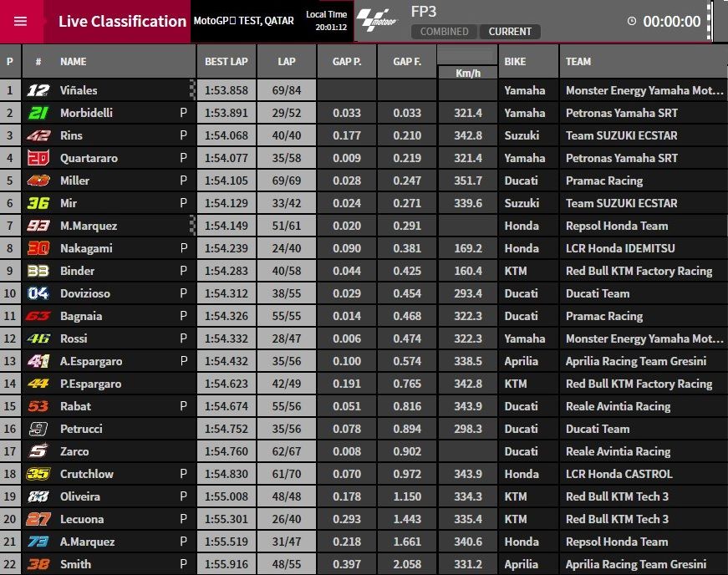The height and width of the screenshot is (575, 728).
Task: Click P.Espargaro number 44 badge
Action: pyautogui.click(x=38, y=384)
